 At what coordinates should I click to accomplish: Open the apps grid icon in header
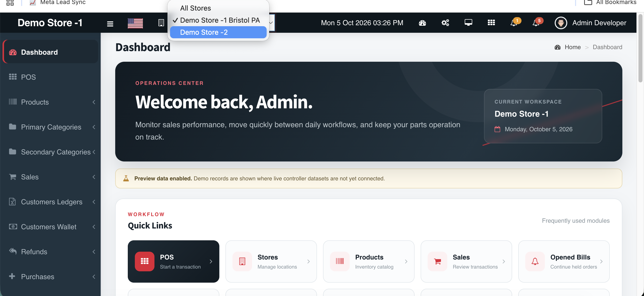(491, 23)
